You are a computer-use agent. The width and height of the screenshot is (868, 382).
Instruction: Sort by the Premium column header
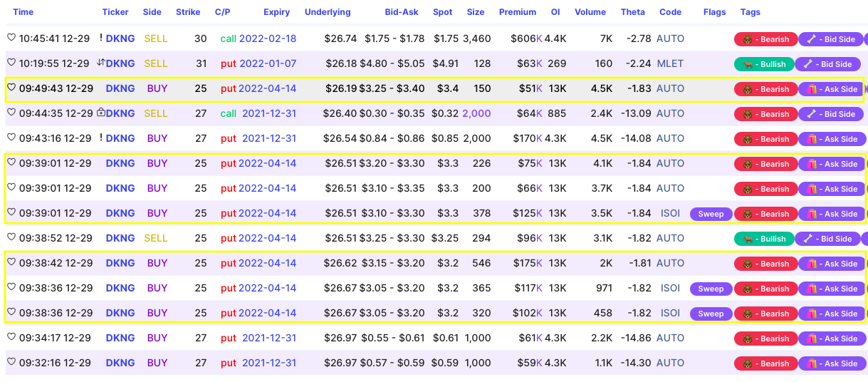pyautogui.click(x=518, y=12)
